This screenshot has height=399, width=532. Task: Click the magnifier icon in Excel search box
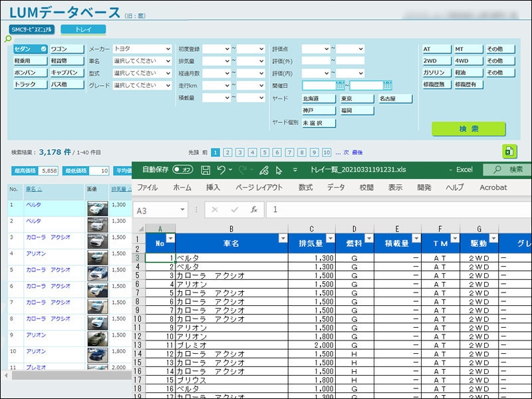[x=497, y=170]
